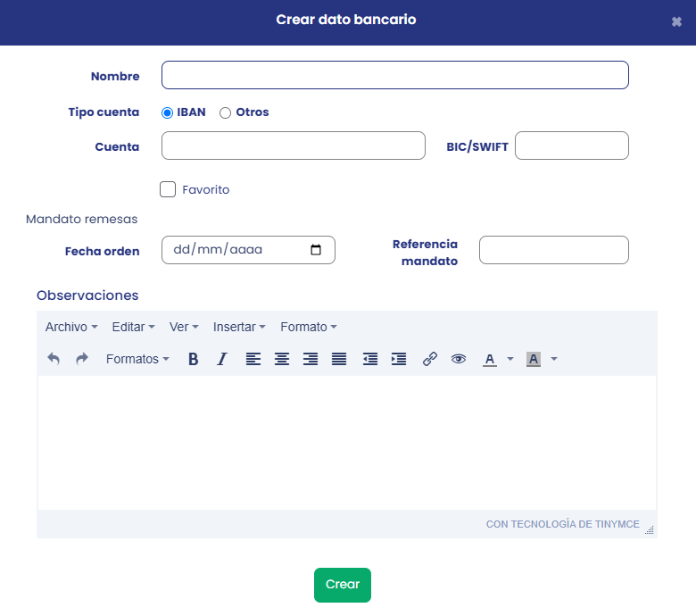
Task: Preview content with the eye icon
Action: tap(459, 359)
